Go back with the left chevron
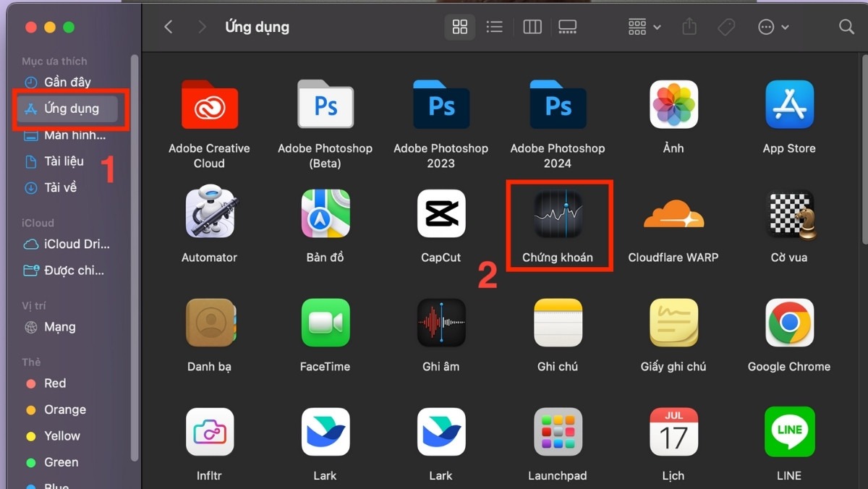The image size is (868, 489). pos(169,27)
